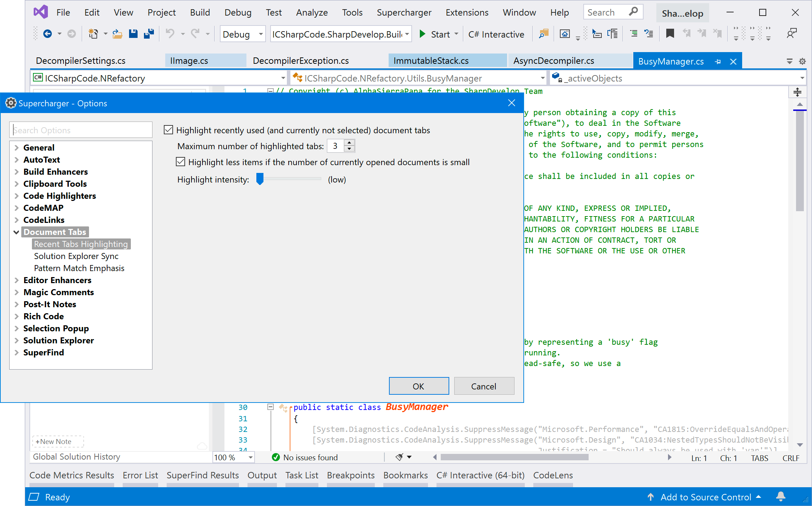The width and height of the screenshot is (812, 506).
Task: Click the green Start play icon
Action: [x=422, y=34]
